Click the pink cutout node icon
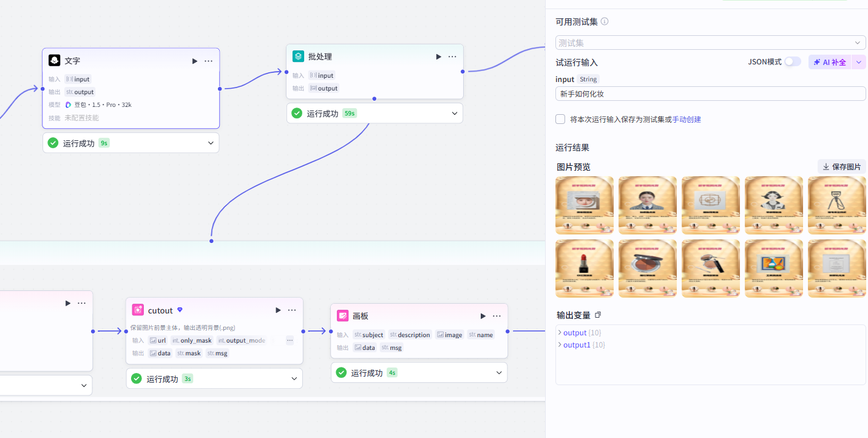868x438 pixels. point(138,310)
